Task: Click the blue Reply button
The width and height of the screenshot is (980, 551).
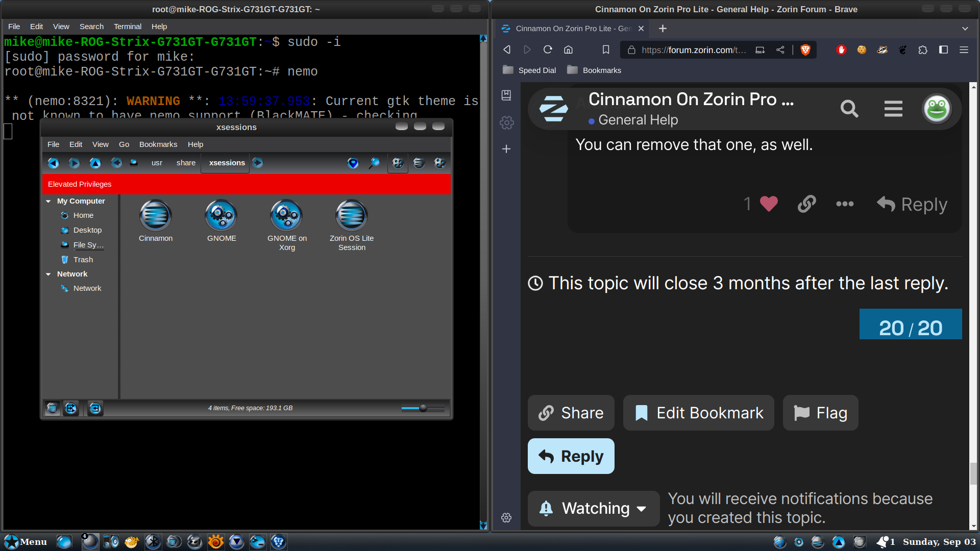Action: [x=571, y=456]
